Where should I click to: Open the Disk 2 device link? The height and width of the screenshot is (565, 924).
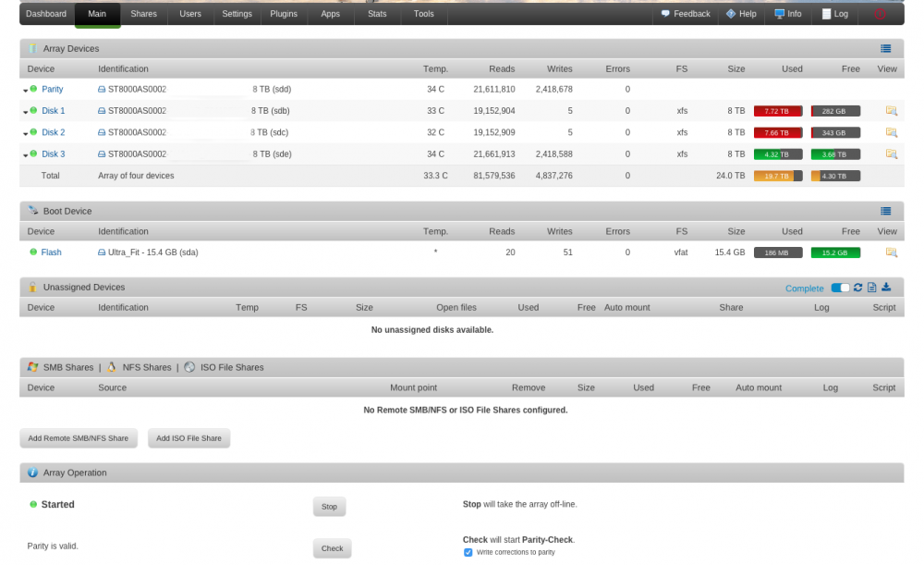tap(53, 133)
